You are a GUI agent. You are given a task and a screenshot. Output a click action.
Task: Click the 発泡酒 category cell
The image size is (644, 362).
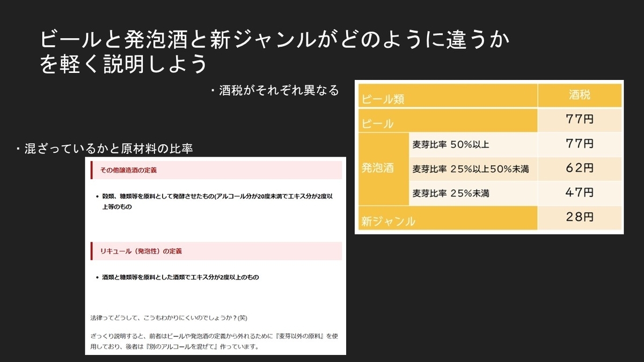pyautogui.click(x=383, y=168)
